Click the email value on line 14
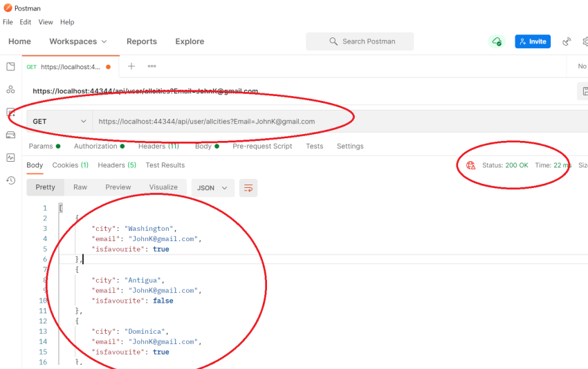Screen dimensions: 588x369 pyautogui.click(x=163, y=341)
